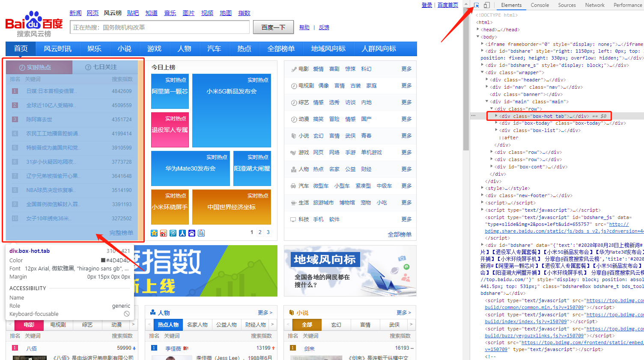Screen dimensions: 644x360
Task: Open 更多 in the 电影 row
Action: pyautogui.click(x=407, y=69)
